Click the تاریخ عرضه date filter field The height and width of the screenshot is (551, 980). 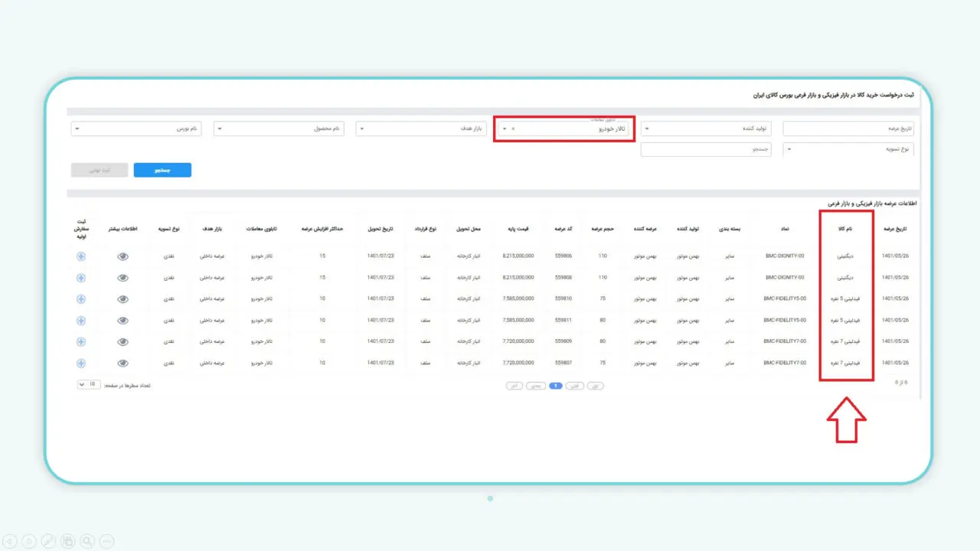point(848,129)
